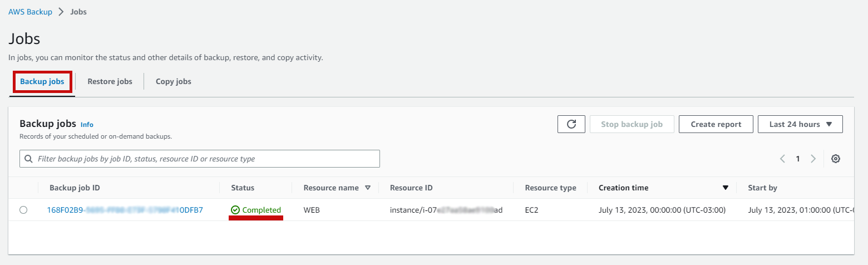Open AWS Backup breadcrumb link
868x265 pixels.
pos(30,12)
